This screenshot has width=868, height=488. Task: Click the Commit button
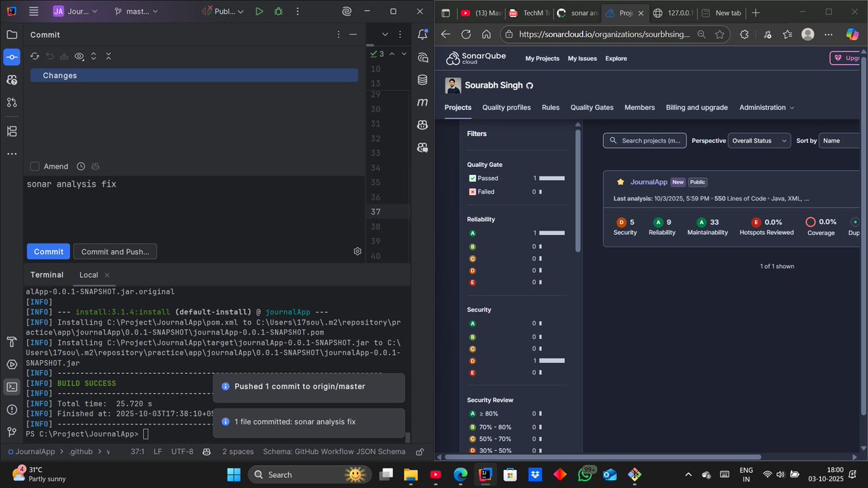[48, 252]
